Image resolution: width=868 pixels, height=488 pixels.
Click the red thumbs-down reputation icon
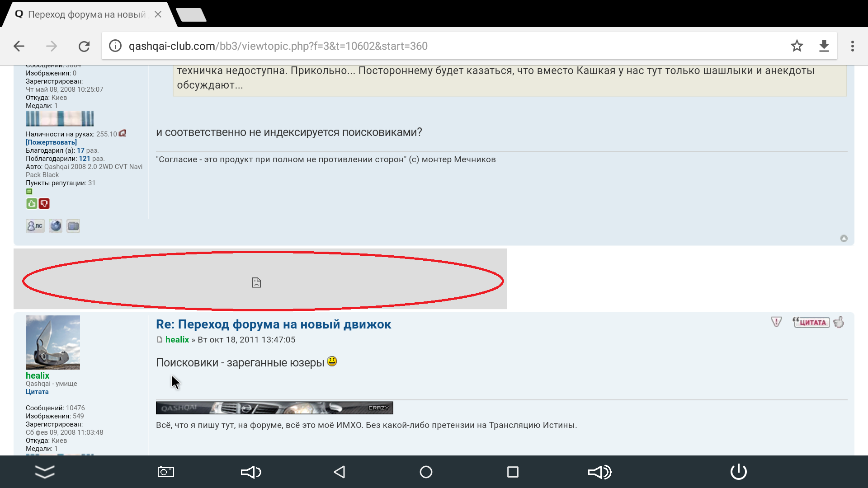click(44, 204)
